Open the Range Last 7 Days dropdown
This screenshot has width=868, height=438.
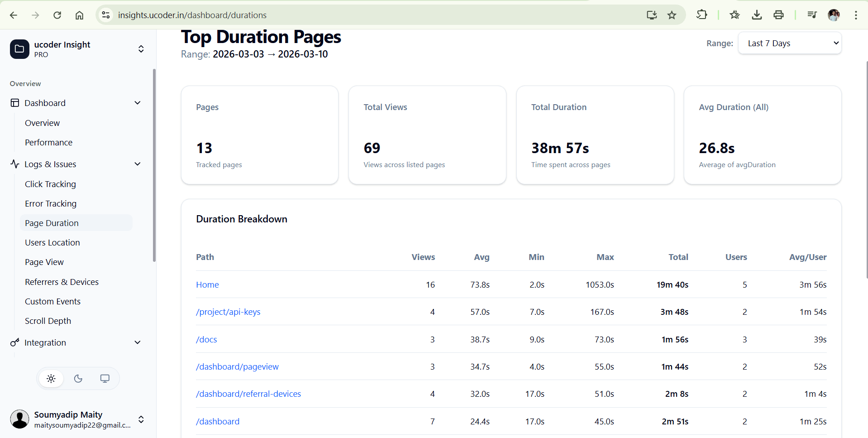[790, 43]
